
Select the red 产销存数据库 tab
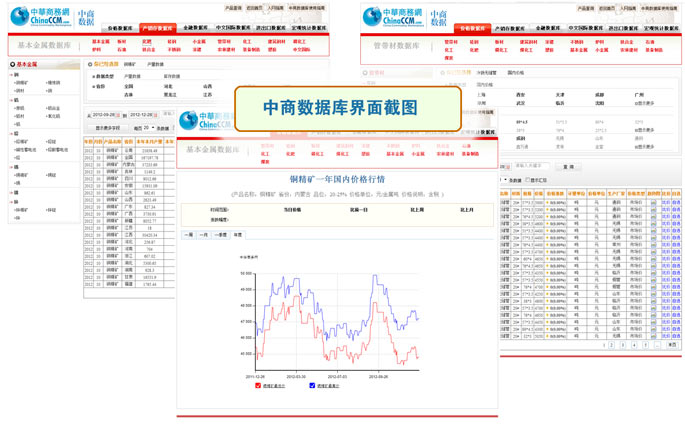(158, 28)
